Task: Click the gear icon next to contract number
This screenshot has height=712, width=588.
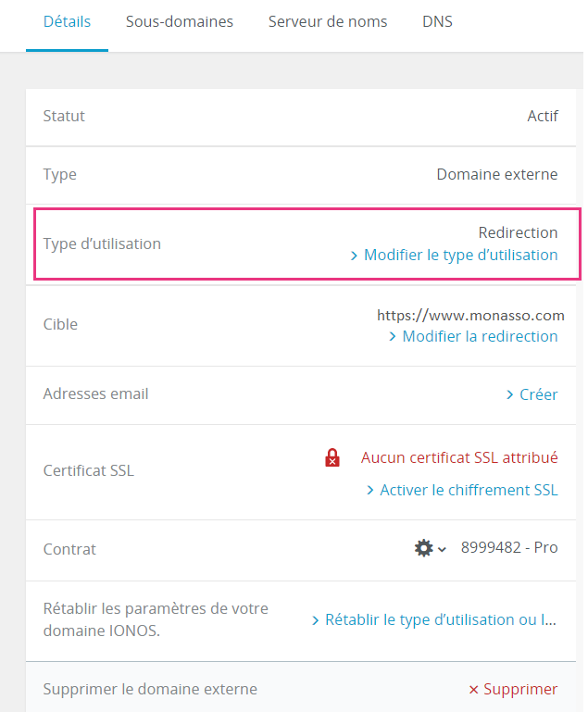Action: point(423,547)
